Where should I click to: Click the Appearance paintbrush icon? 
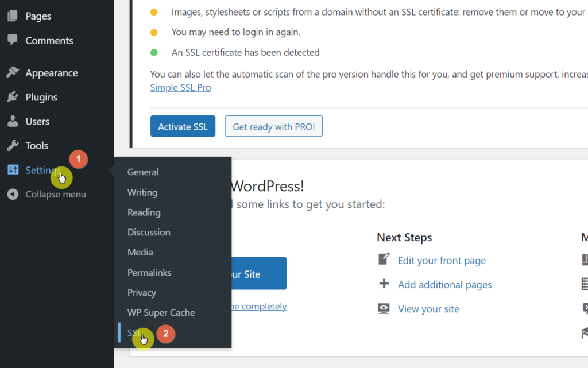[13, 72]
